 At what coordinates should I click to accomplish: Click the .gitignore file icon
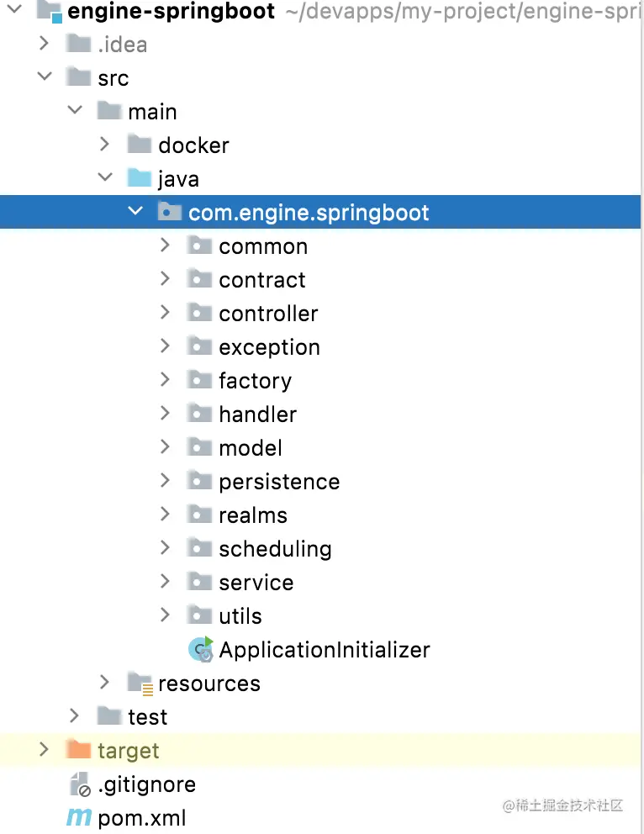[80, 784]
